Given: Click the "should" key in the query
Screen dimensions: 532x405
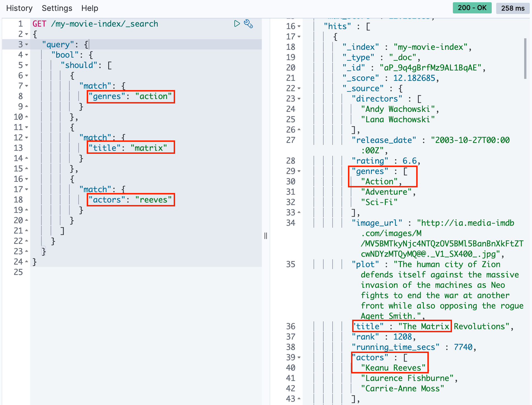Looking at the screenshot, I should click(x=79, y=65).
